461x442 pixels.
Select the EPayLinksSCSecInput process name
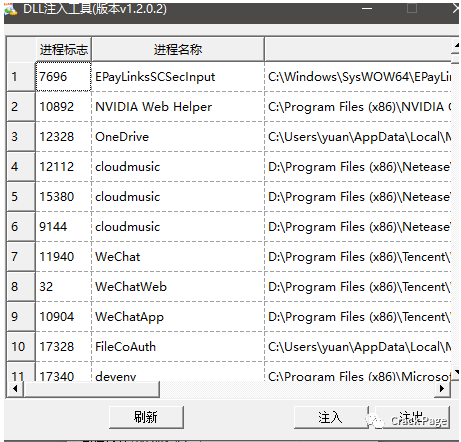178,77
